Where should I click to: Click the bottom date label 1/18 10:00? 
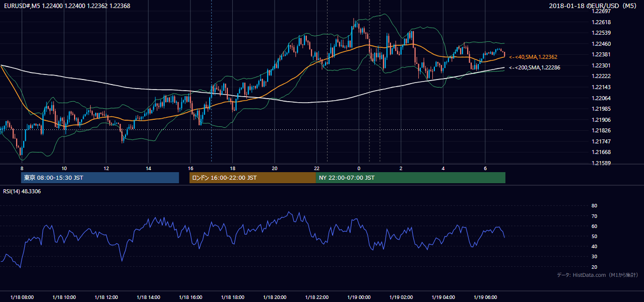[64, 297]
